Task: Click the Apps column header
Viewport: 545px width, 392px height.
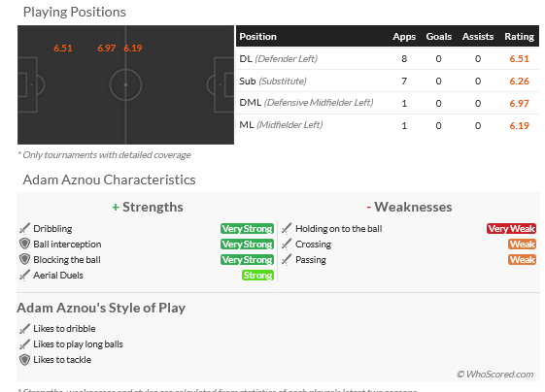Action: pyautogui.click(x=404, y=37)
